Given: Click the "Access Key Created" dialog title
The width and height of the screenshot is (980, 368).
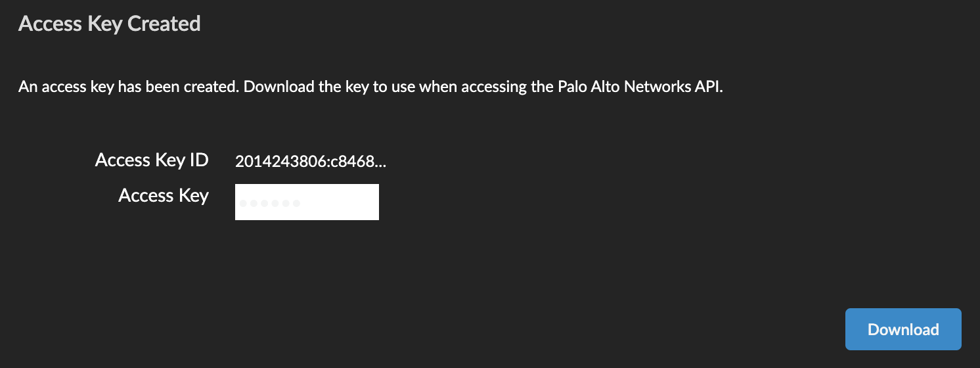Looking at the screenshot, I should 109,24.
